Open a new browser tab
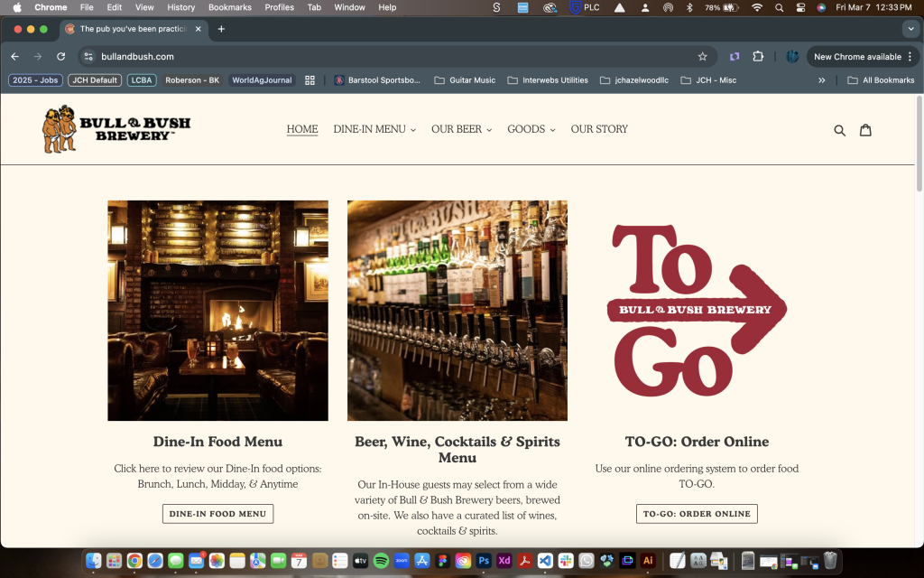This screenshot has height=578, width=924. click(221, 29)
